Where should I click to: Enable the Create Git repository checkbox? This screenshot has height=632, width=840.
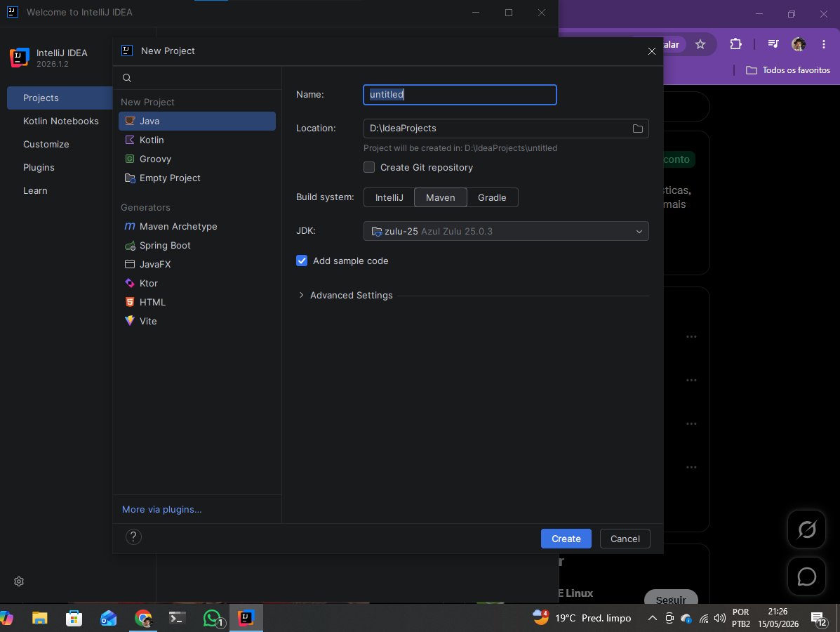tap(369, 167)
